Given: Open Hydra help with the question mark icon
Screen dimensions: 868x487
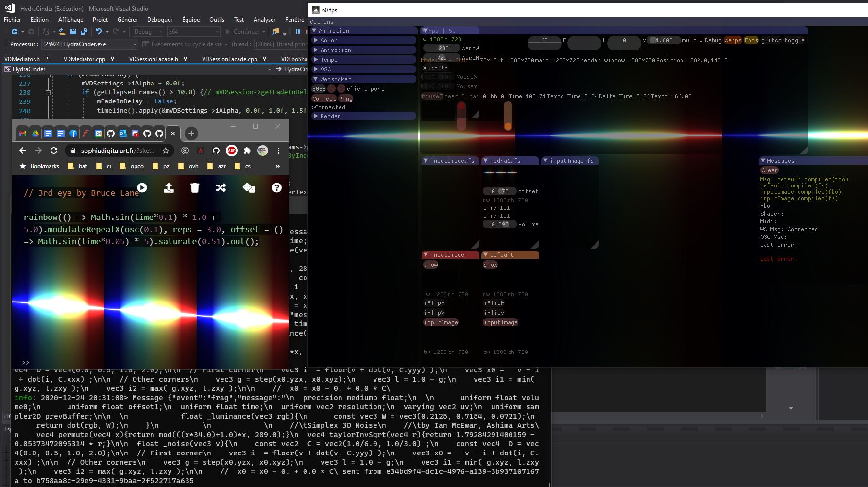Looking at the screenshot, I should coord(276,188).
